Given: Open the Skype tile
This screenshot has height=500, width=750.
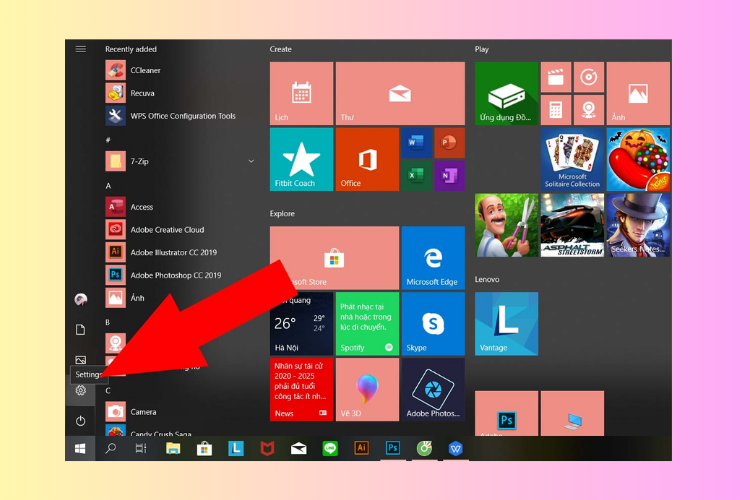Looking at the screenshot, I should (x=433, y=324).
